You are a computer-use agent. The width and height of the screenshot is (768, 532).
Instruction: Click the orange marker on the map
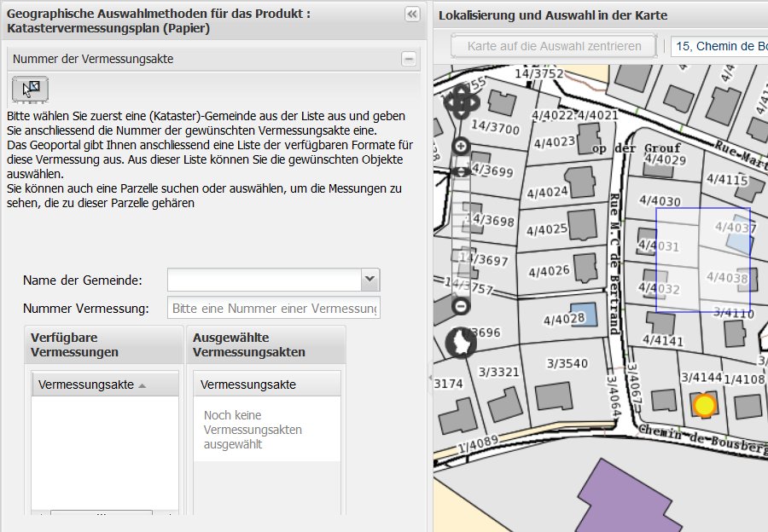(x=705, y=405)
